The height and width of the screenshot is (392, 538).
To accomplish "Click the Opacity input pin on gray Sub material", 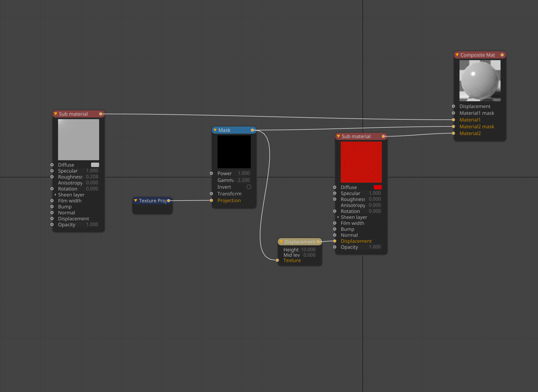I will tap(52, 225).
